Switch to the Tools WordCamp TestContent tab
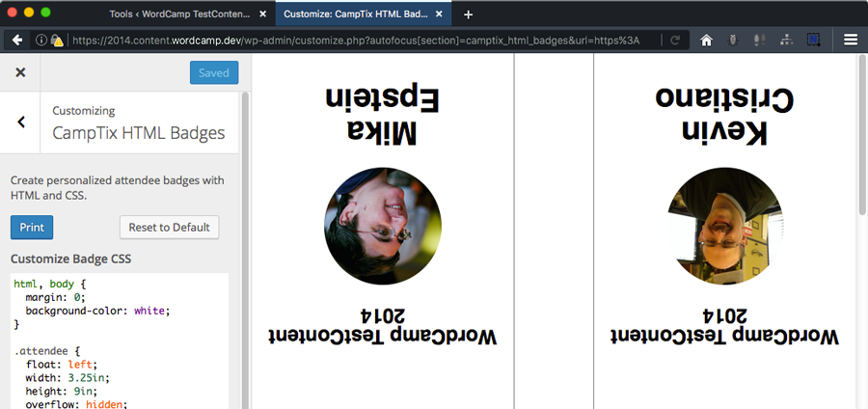Screen dimensions: 868x409 pyautogui.click(x=179, y=14)
